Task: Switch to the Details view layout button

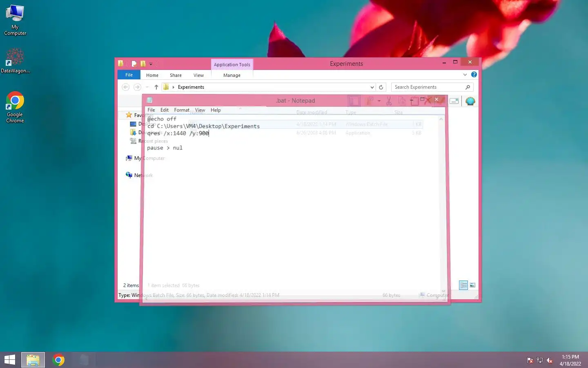Action: (x=463, y=285)
